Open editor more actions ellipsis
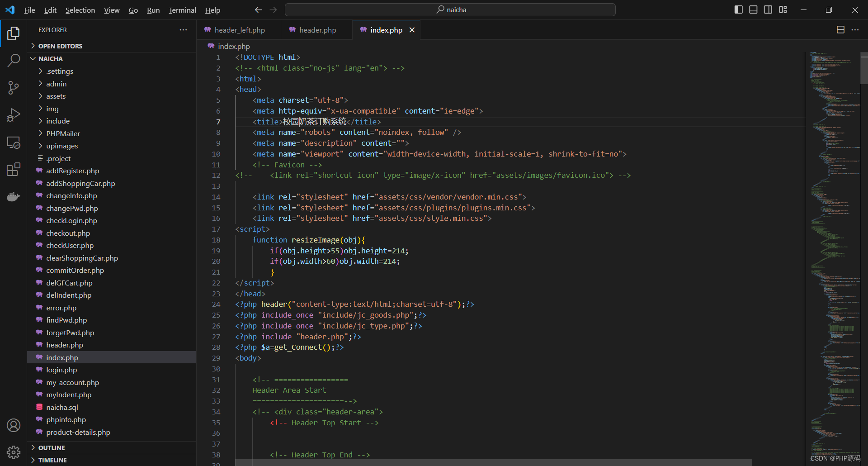Screen dimensions: 868x466 click(855, 30)
